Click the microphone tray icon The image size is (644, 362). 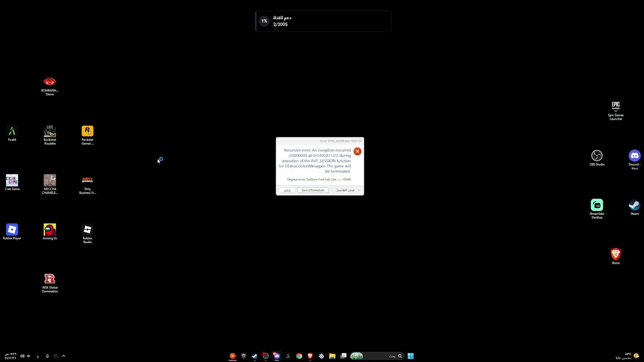click(47, 356)
